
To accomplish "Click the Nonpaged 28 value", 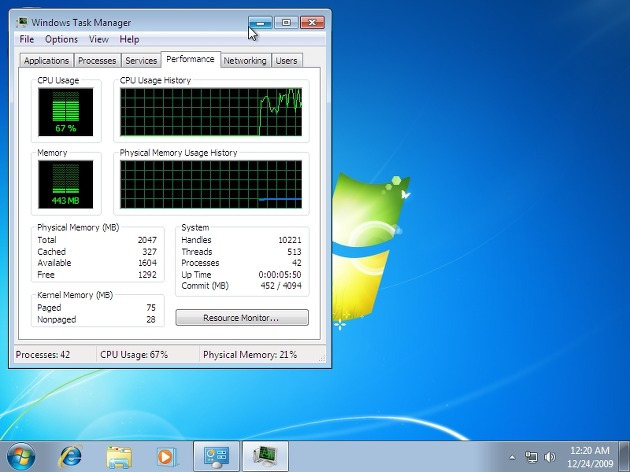I will point(151,320).
